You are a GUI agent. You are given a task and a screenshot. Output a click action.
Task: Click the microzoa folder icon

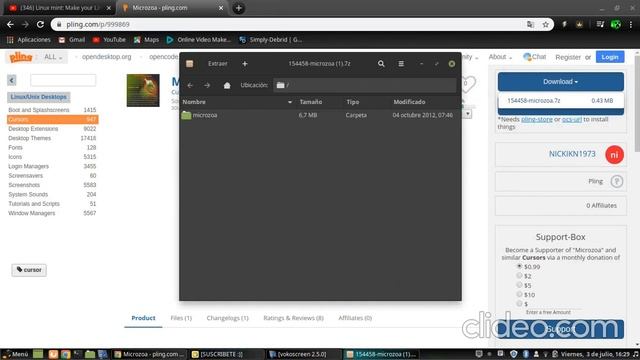[186, 115]
